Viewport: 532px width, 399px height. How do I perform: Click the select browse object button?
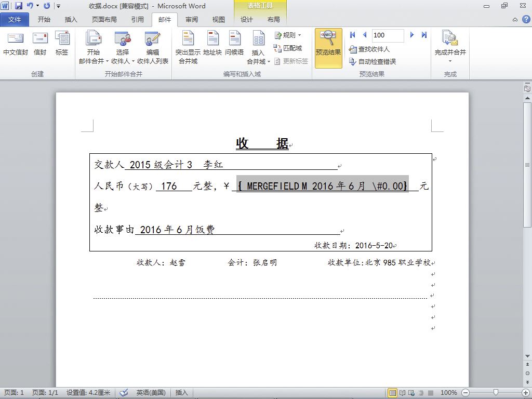click(x=527, y=373)
